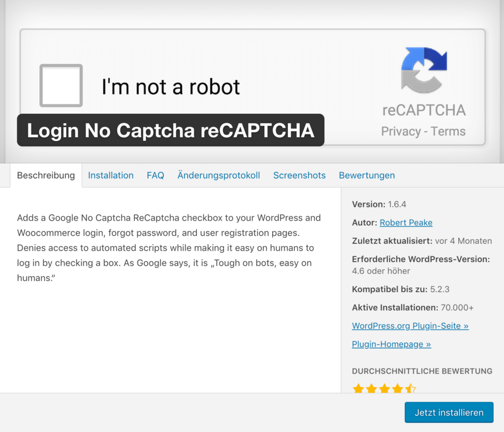504x432 pixels.
Task: Click the reCAPTCHA wordmark text
Action: 424,110
